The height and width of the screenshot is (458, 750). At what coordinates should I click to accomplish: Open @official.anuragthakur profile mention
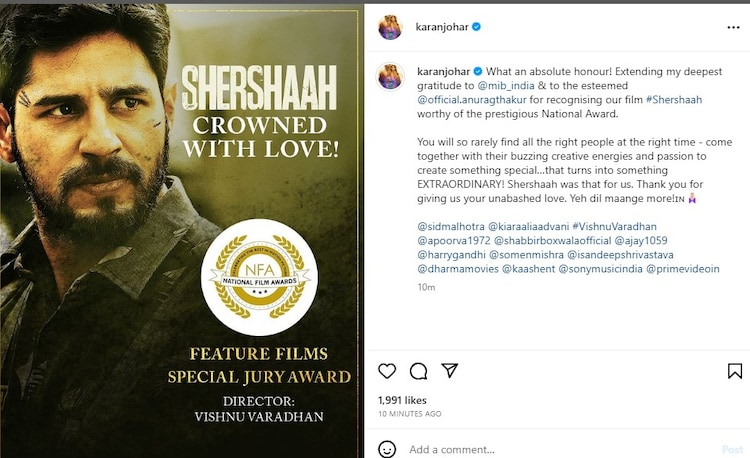coord(472,100)
